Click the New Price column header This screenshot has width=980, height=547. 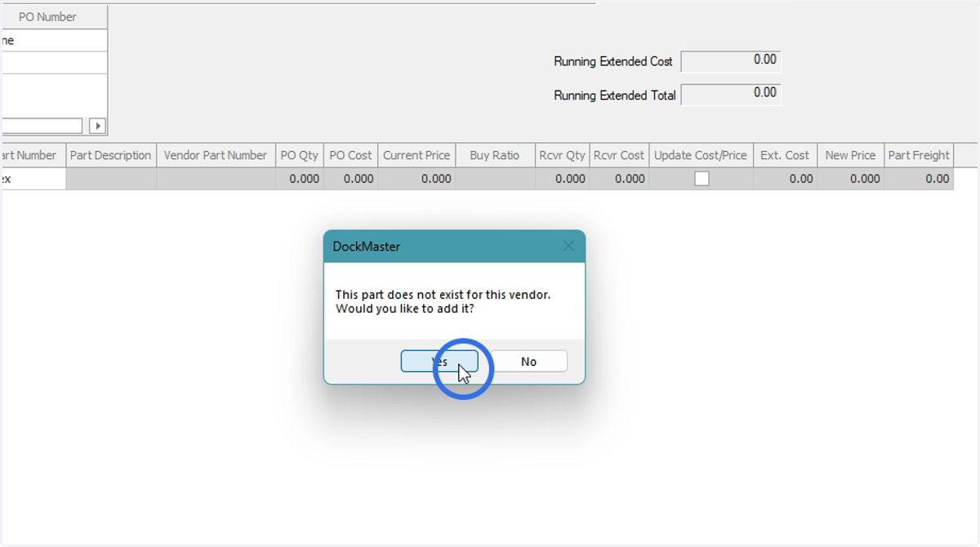850,155
